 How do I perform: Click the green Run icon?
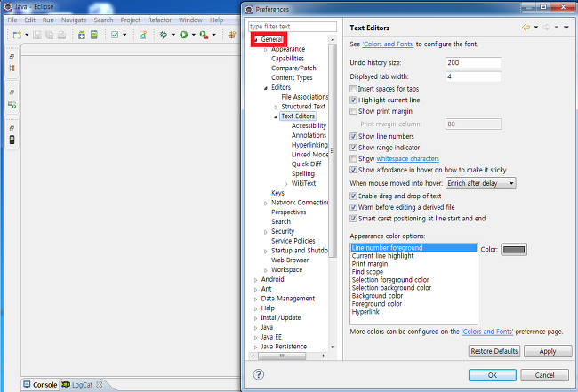tap(183, 35)
